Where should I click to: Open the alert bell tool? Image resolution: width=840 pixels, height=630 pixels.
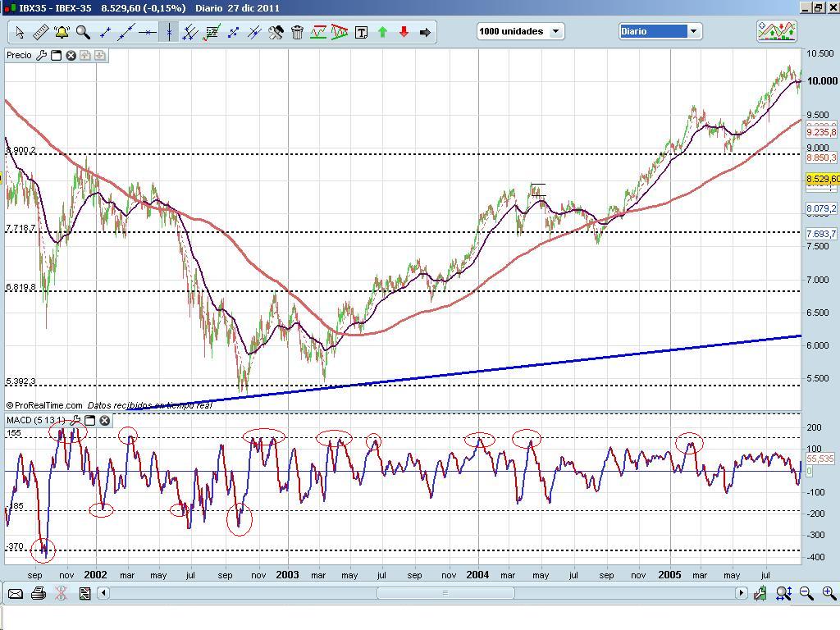tap(62, 32)
